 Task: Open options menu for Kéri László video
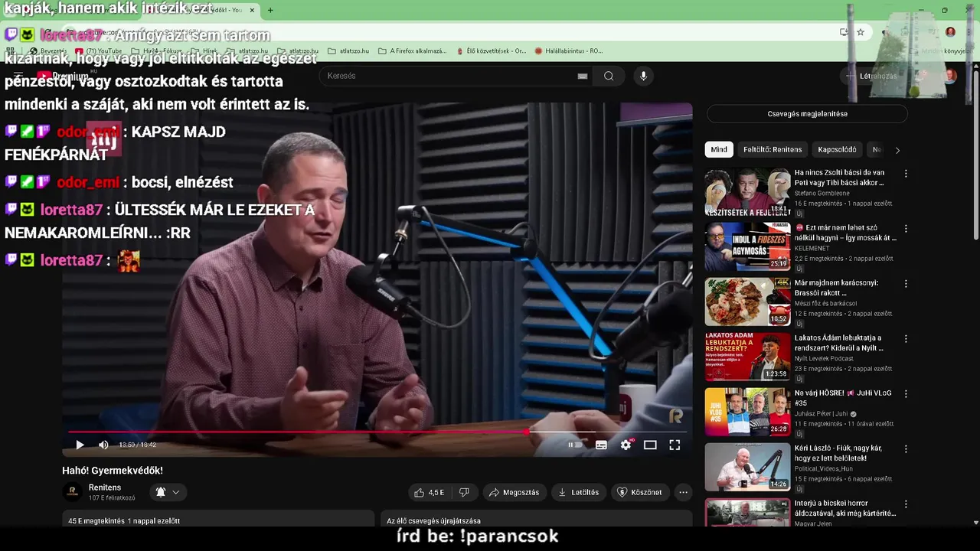coord(906,449)
